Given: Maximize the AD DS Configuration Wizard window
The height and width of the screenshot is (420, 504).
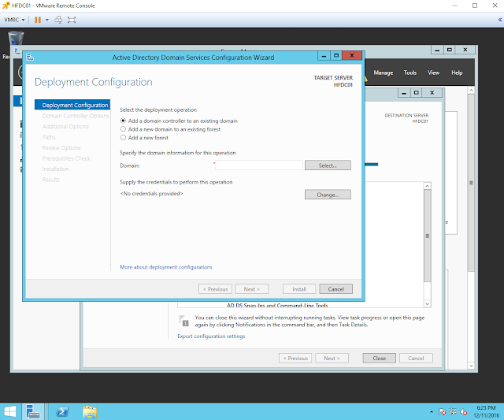Looking at the screenshot, I should coord(336,56).
